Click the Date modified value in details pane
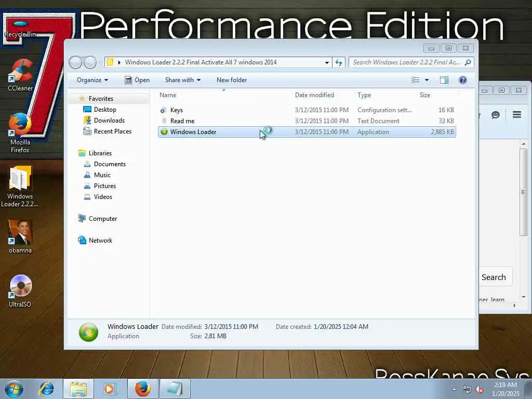Viewport: 532px width, 399px height. [231, 327]
